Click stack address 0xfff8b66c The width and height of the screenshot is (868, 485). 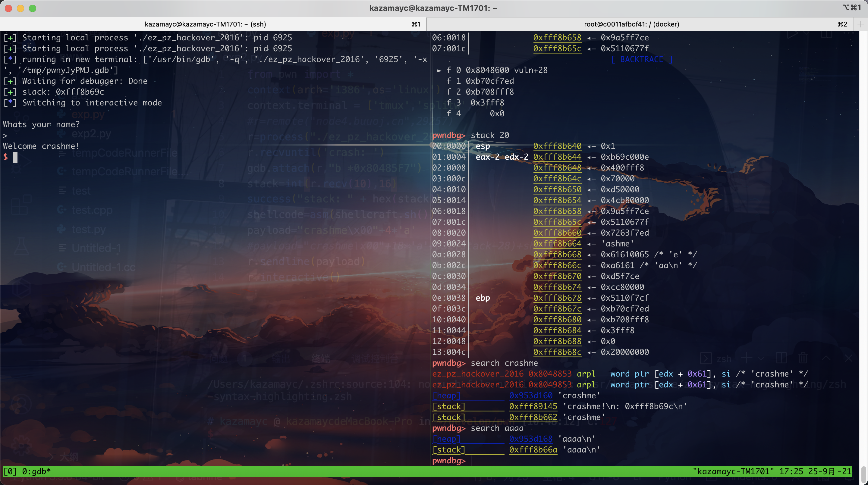pos(557,265)
